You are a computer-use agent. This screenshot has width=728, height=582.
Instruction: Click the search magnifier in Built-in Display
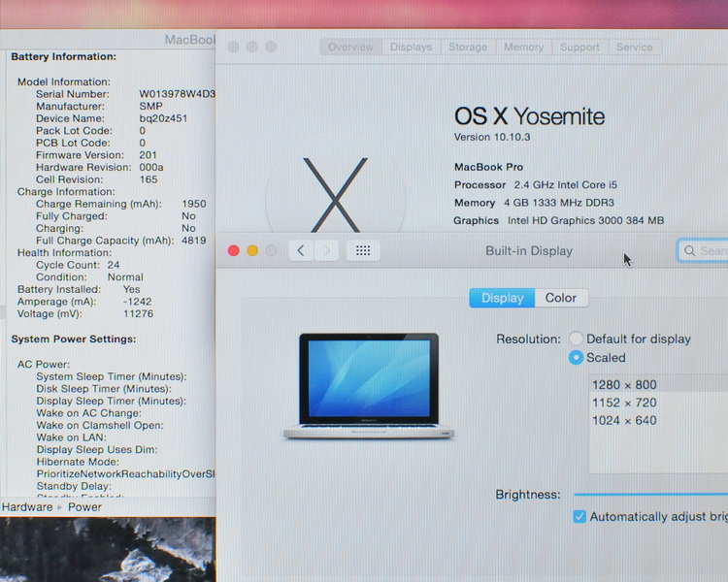690,251
